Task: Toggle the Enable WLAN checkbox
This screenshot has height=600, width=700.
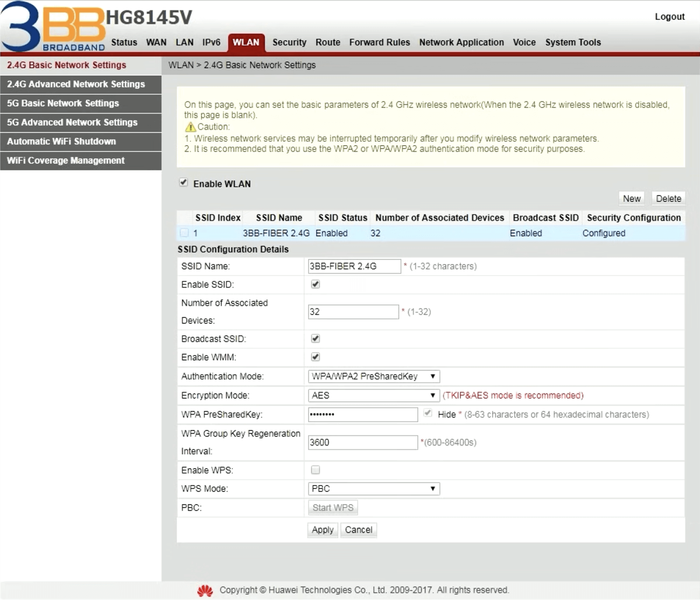Action: coord(184,183)
